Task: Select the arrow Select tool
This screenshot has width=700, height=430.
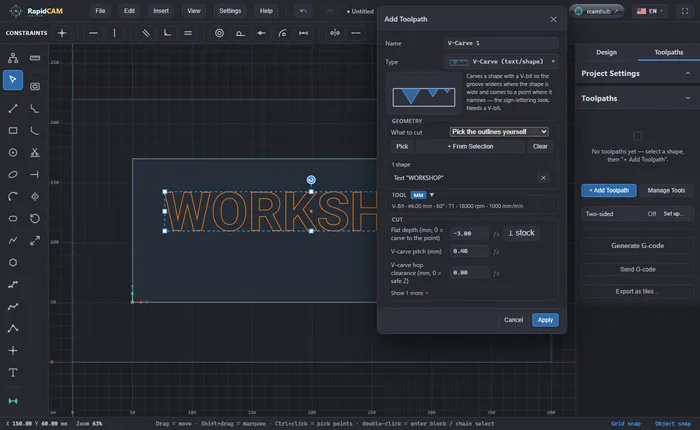Action: [12, 80]
